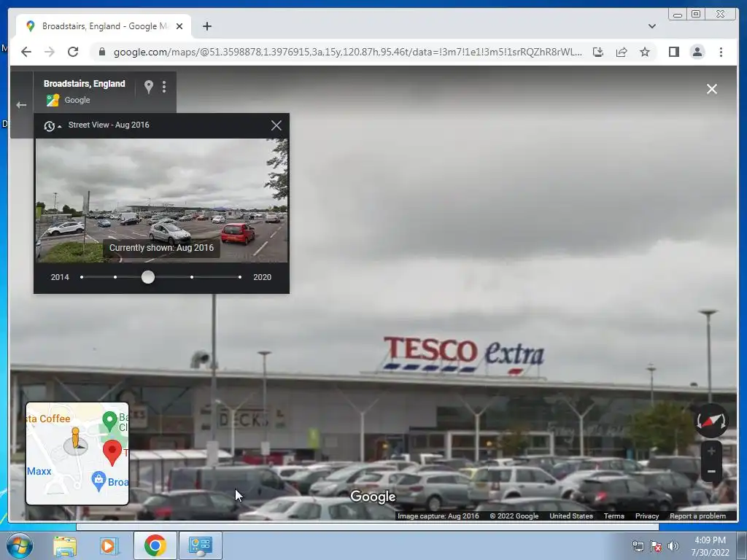Open File Explorer from the taskbar

click(x=65, y=545)
